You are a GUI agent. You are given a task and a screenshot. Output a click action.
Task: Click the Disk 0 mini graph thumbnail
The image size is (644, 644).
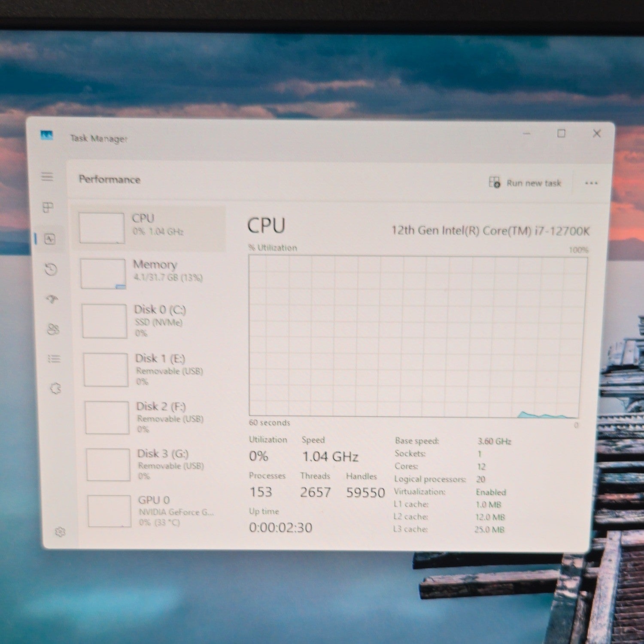click(104, 321)
